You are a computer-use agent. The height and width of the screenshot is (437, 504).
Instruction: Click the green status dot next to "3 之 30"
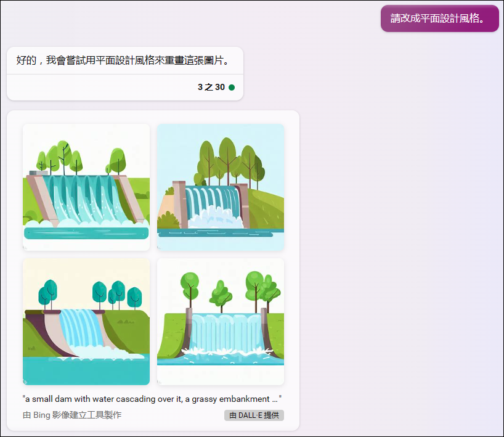point(232,88)
